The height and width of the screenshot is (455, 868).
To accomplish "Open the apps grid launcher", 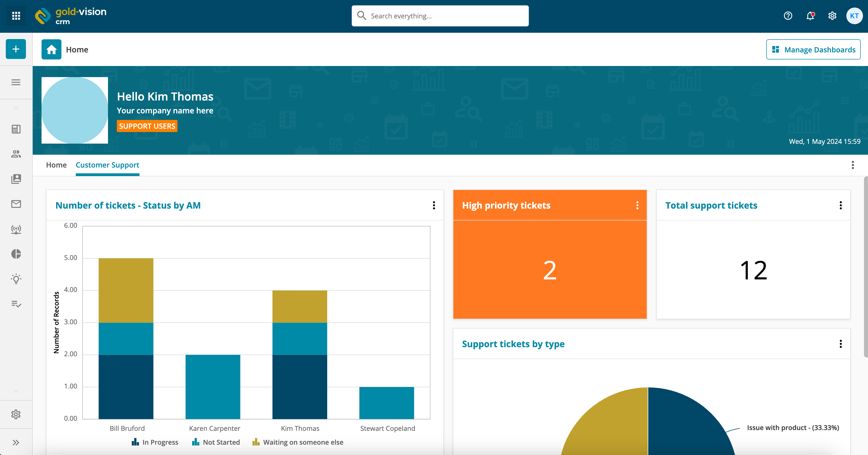I will coord(16,16).
